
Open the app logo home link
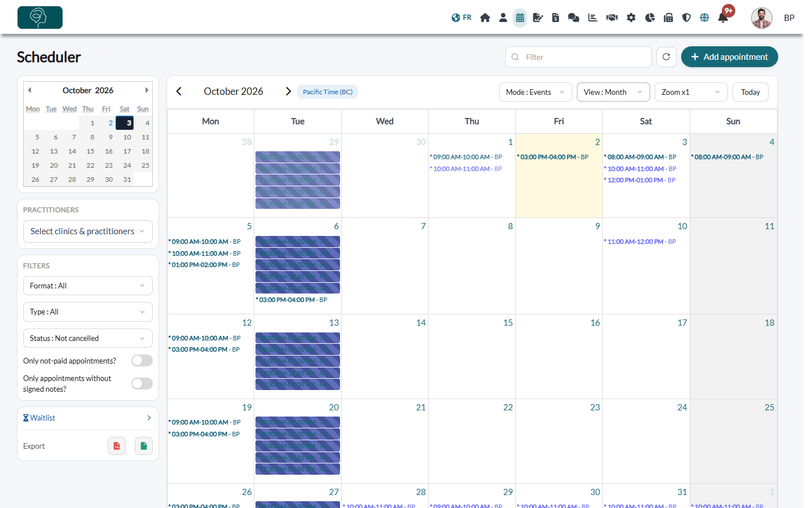(40, 17)
